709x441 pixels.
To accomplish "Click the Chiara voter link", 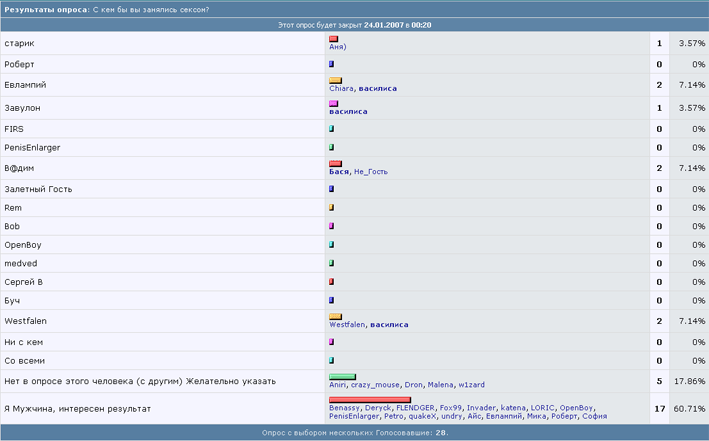I will tap(342, 88).
